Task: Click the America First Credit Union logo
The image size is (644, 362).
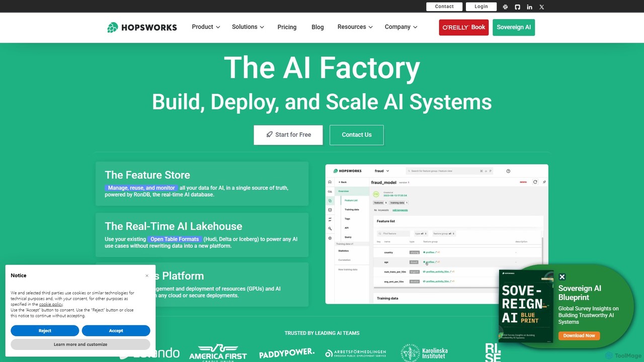Action: coord(218,352)
